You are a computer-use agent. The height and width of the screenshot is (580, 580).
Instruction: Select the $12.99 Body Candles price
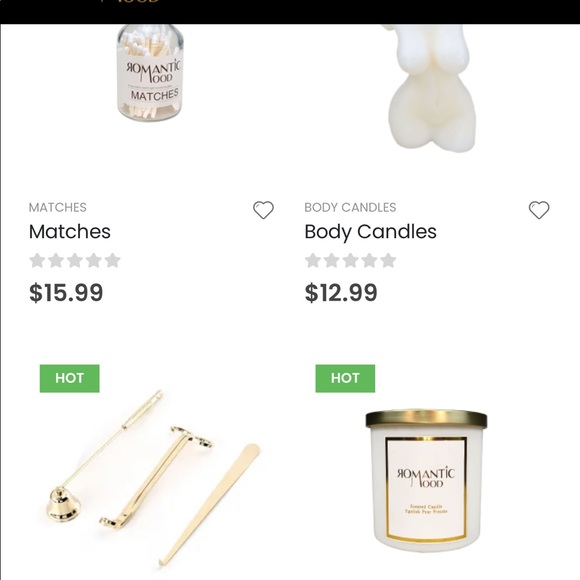click(x=341, y=293)
